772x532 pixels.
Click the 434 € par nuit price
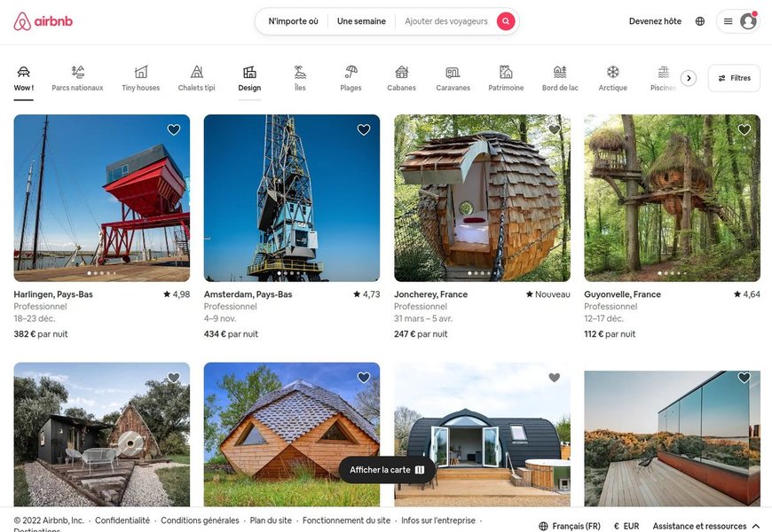click(x=231, y=333)
